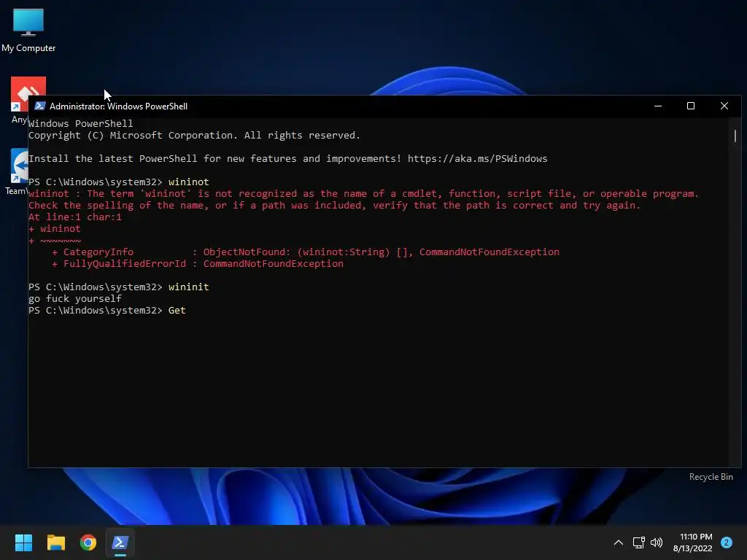Click the Copyright Microsoft Corporation line
The image size is (747, 560).
tap(194, 135)
